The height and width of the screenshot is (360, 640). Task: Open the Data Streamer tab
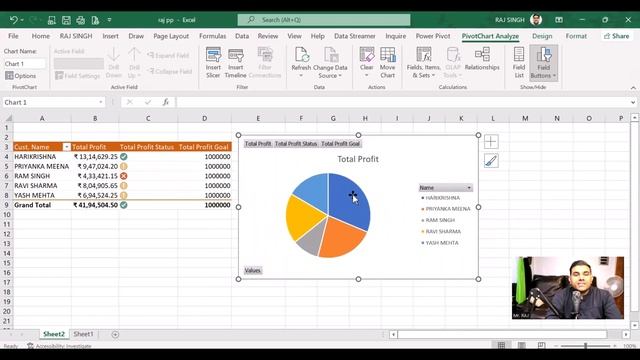[x=355, y=36]
